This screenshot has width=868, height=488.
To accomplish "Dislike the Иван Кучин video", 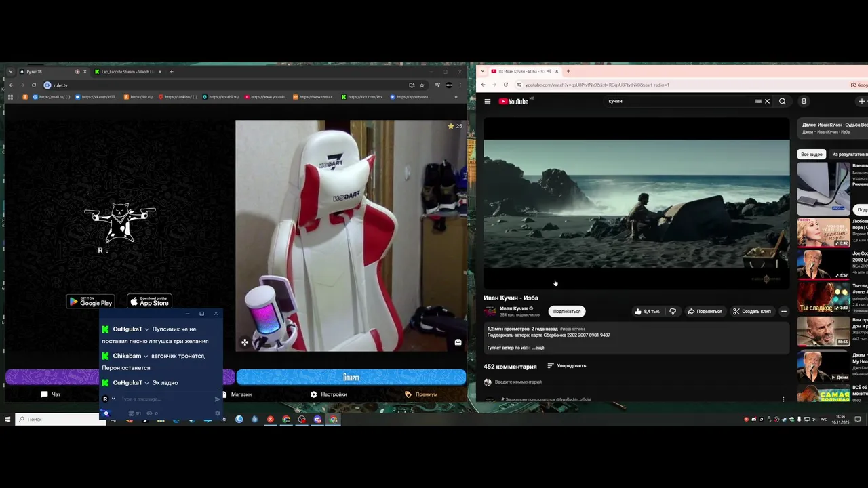I will click(673, 311).
